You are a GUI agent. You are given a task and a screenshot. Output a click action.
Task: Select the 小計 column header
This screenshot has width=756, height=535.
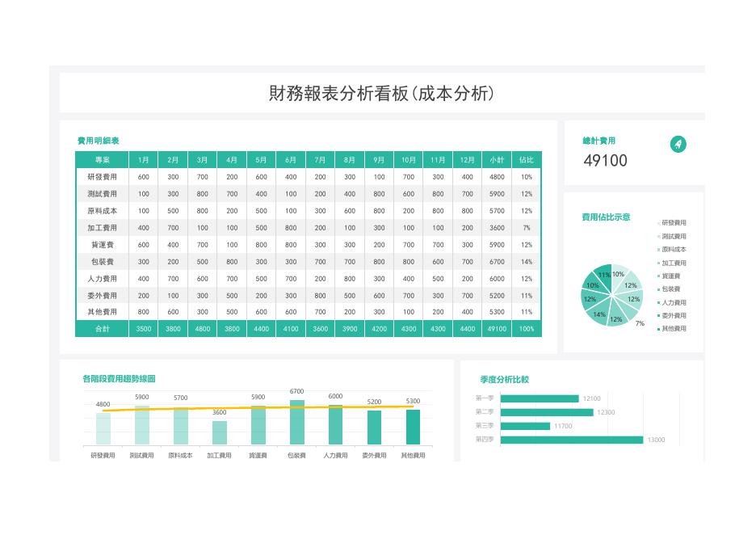coord(497,160)
